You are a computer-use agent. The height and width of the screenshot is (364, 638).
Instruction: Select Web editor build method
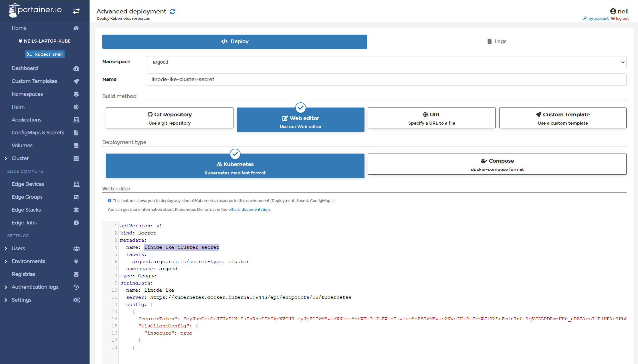click(301, 120)
